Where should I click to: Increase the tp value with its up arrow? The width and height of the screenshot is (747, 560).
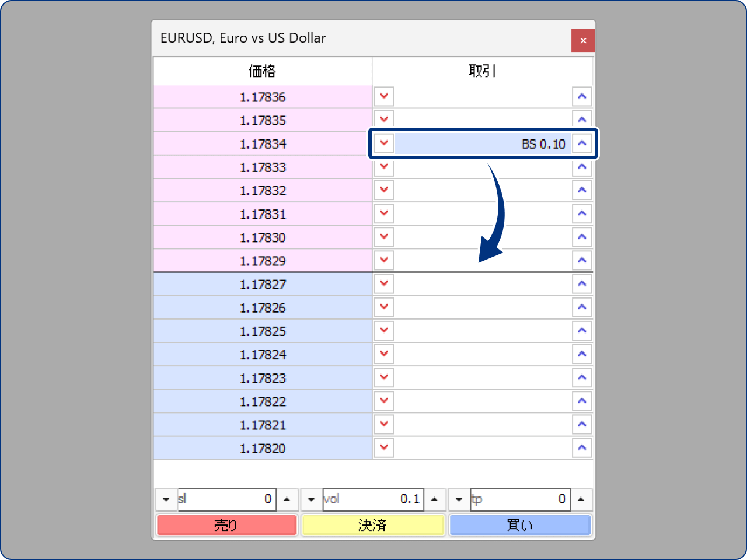coord(581,499)
